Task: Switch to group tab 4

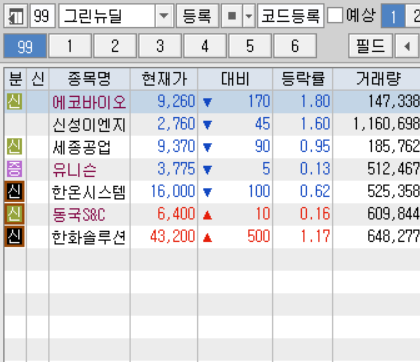Action: pyautogui.click(x=205, y=46)
